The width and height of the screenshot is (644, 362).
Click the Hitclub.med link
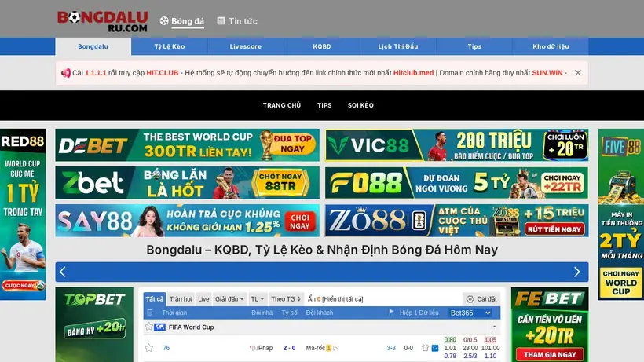tap(413, 73)
